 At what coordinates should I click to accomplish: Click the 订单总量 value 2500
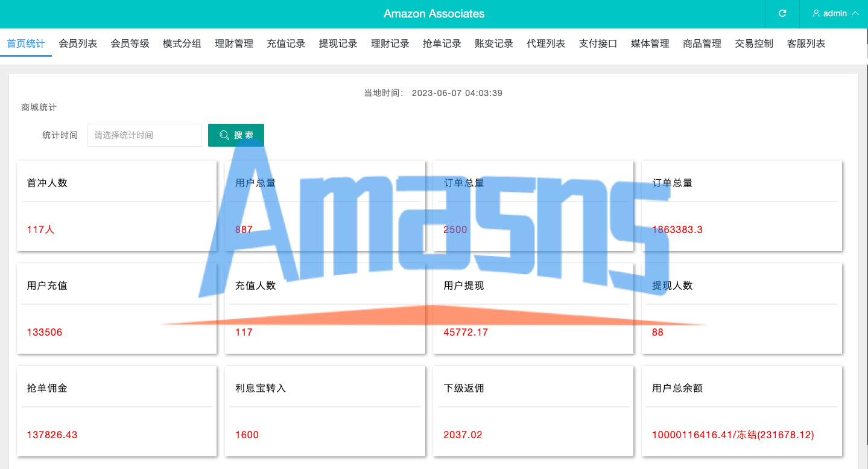(x=455, y=229)
